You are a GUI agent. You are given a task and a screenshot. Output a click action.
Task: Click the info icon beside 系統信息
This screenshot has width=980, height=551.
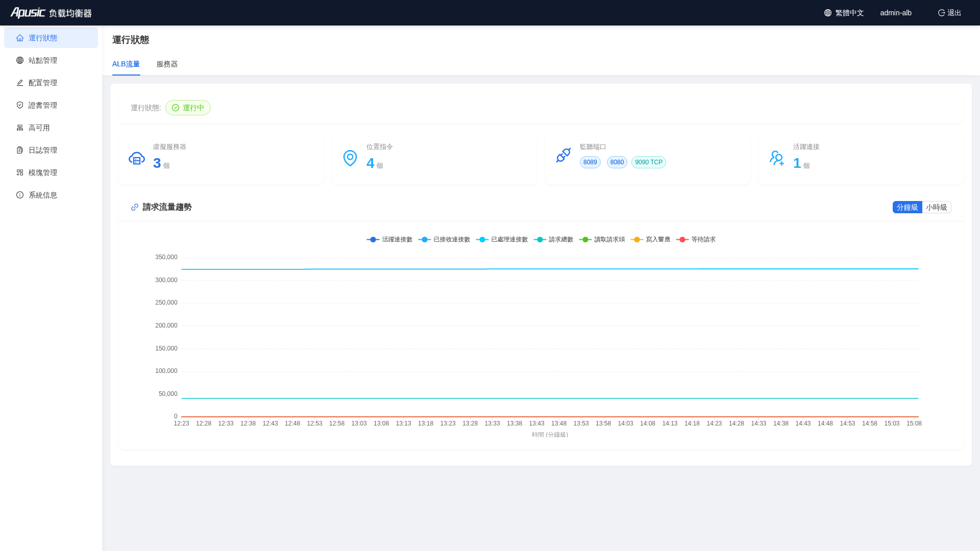coord(20,195)
